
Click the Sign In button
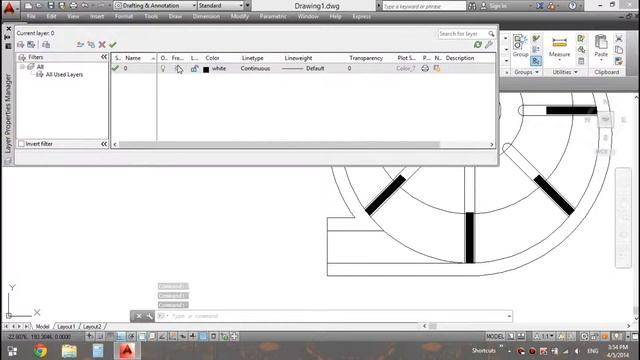pyautogui.click(x=498, y=6)
